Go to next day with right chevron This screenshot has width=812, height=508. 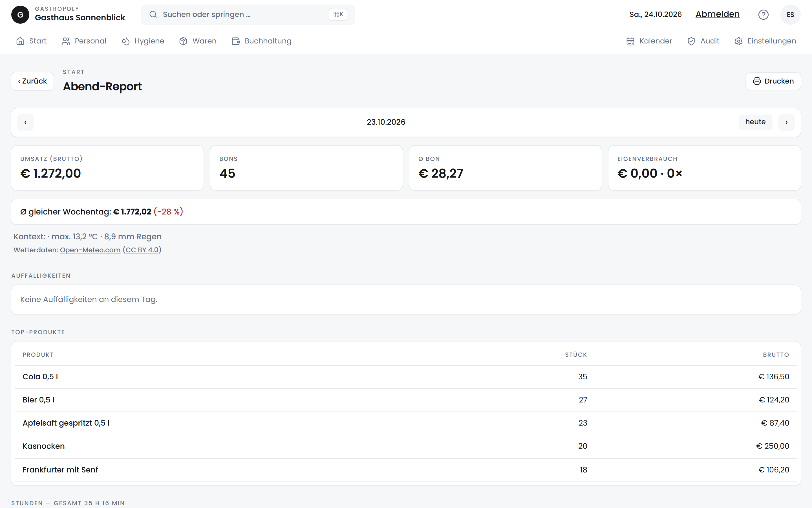[787, 122]
